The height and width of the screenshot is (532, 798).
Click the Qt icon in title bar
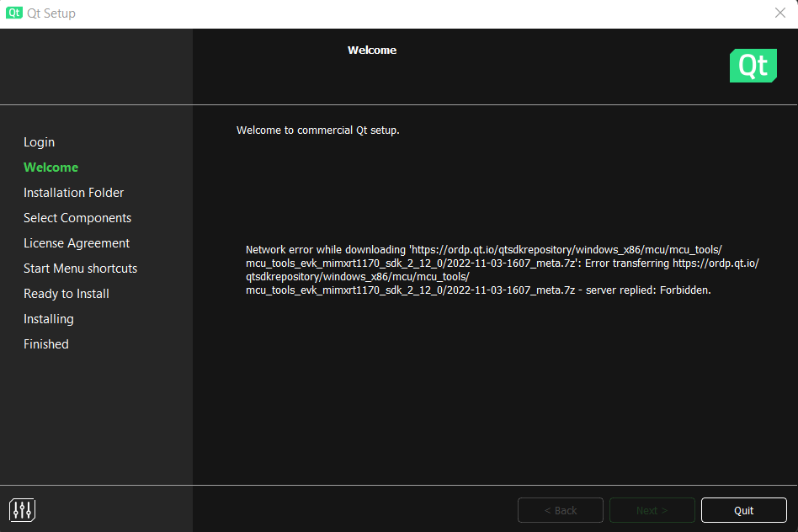point(14,13)
